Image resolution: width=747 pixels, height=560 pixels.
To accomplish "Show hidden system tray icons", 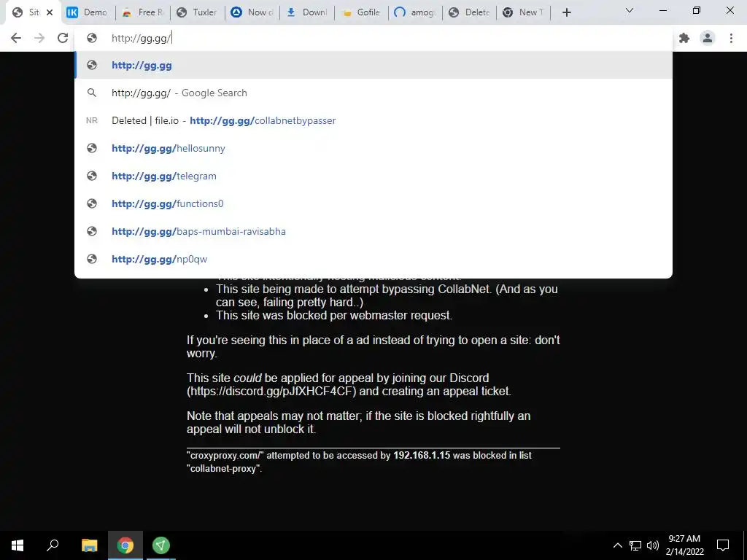I will coord(617,545).
